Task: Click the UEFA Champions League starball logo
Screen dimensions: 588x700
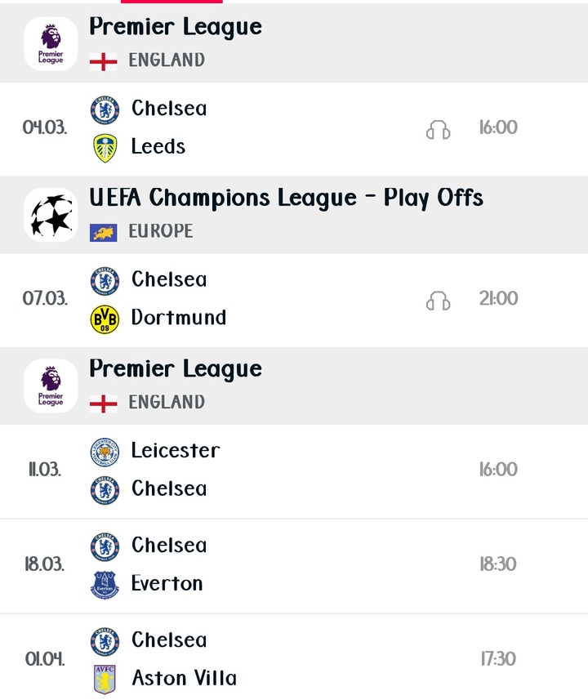Action: coord(51,215)
